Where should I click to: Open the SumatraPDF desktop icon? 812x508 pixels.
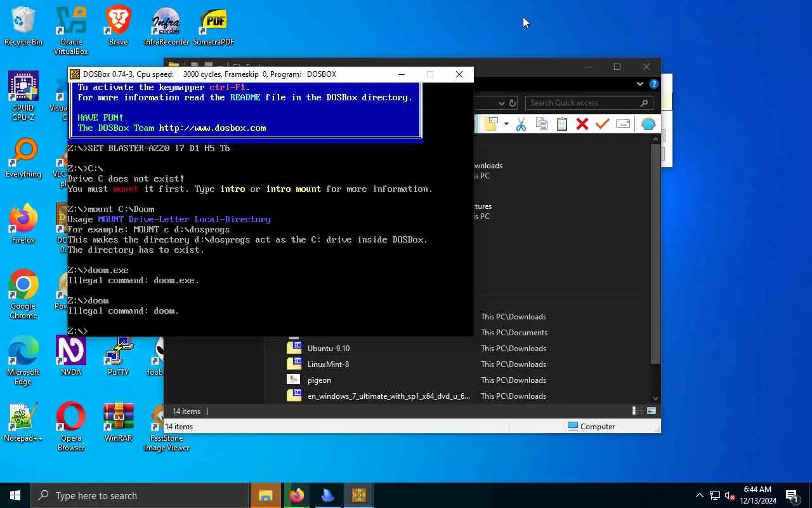tap(213, 26)
